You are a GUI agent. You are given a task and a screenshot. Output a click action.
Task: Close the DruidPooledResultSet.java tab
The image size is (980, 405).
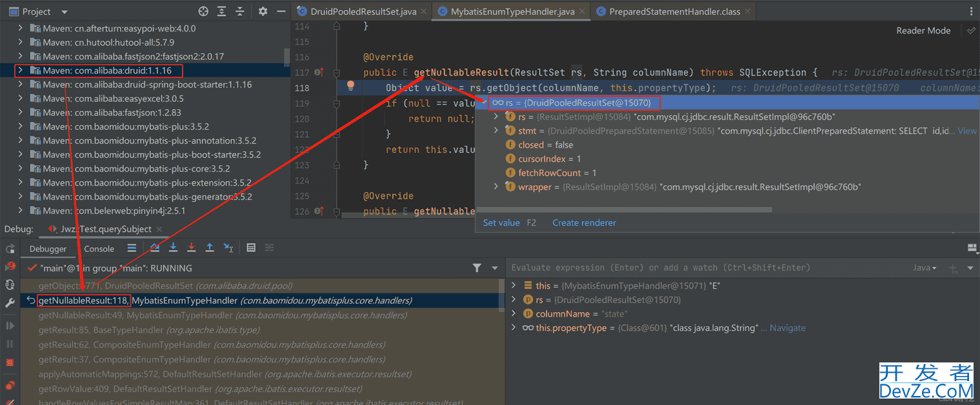coord(423,12)
